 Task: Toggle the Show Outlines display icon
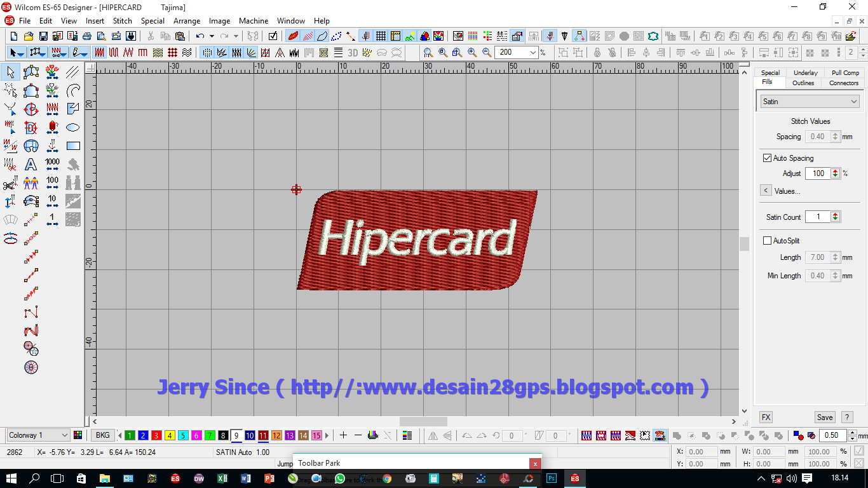pyautogui.click(x=322, y=36)
